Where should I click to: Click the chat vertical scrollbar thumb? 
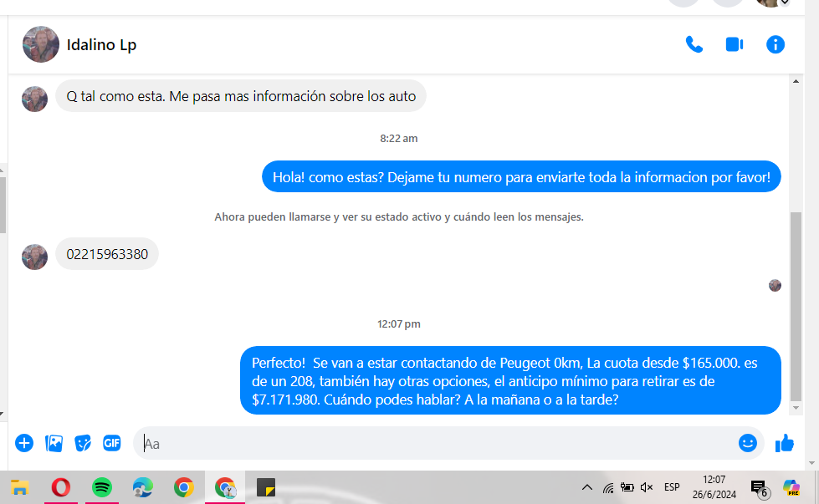[x=796, y=306]
